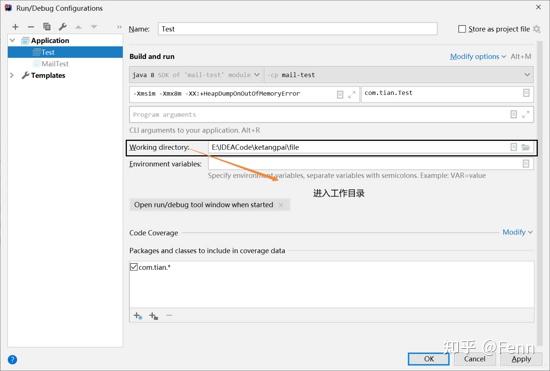Enable Store as project file checkbox
The image size is (550, 371).
tap(462, 29)
